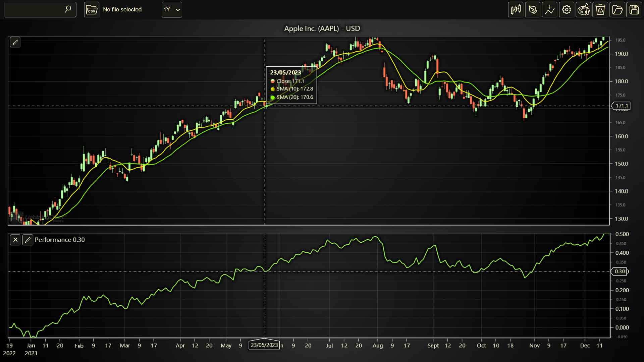644x362 pixels.
Task: Click the magnifier search icon
Action: (x=68, y=9)
